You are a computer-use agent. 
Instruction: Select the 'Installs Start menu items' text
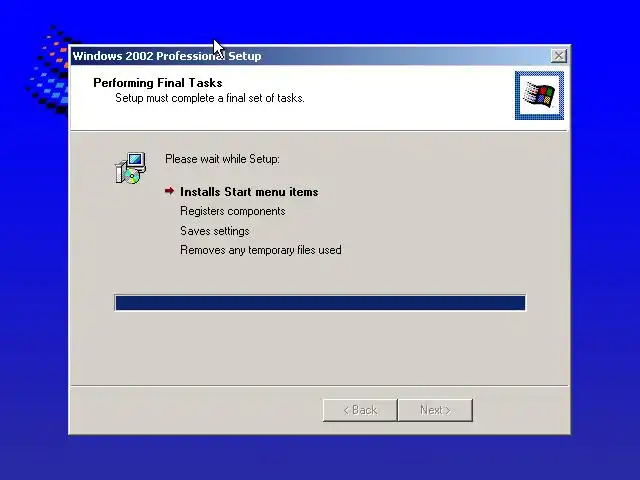point(249,192)
